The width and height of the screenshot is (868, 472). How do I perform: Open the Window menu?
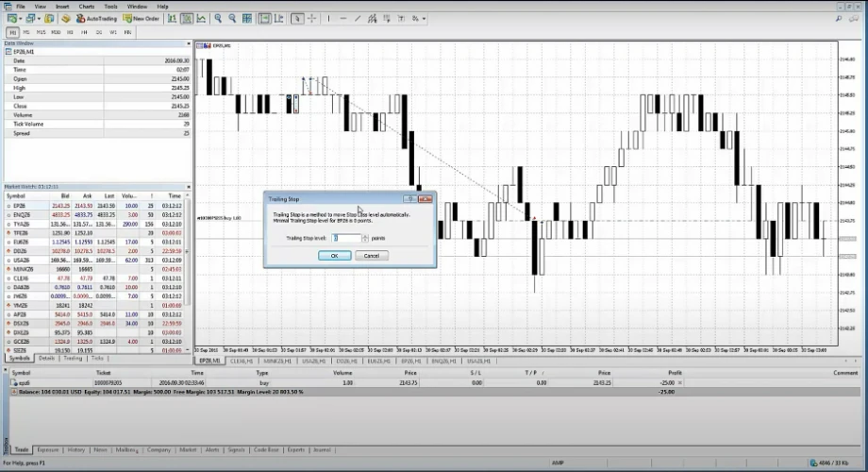138,7
